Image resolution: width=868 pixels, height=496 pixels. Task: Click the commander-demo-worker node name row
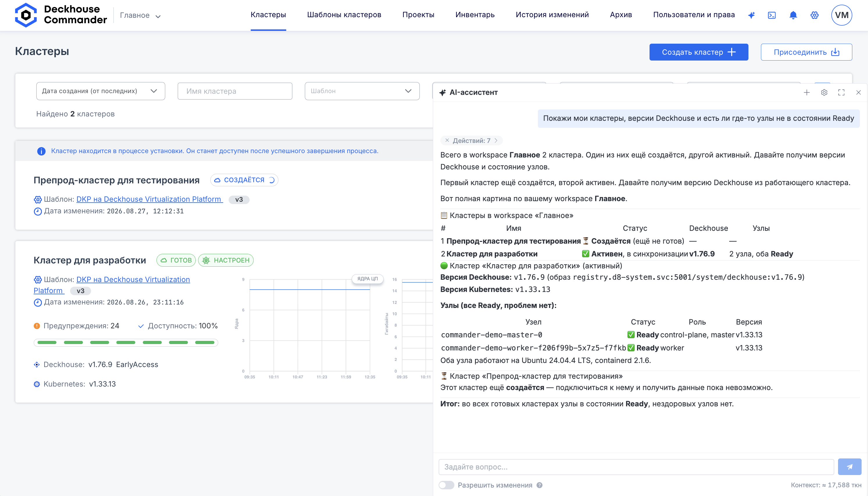pos(533,348)
